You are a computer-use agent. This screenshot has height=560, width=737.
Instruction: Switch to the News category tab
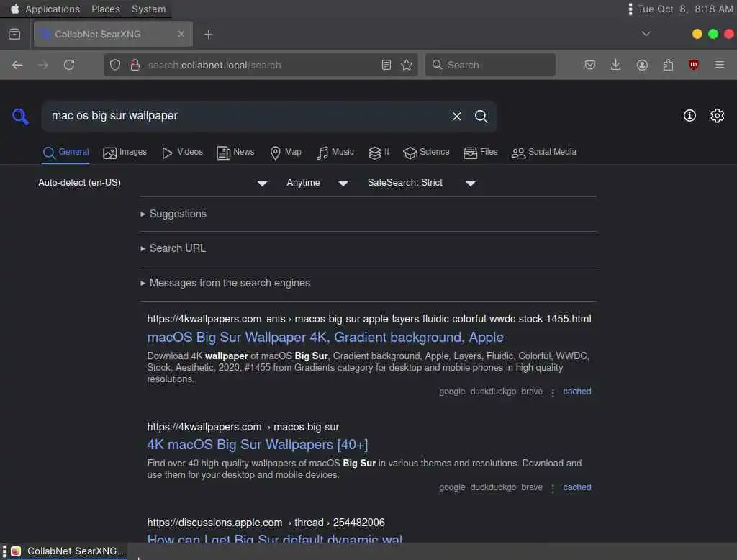click(235, 153)
